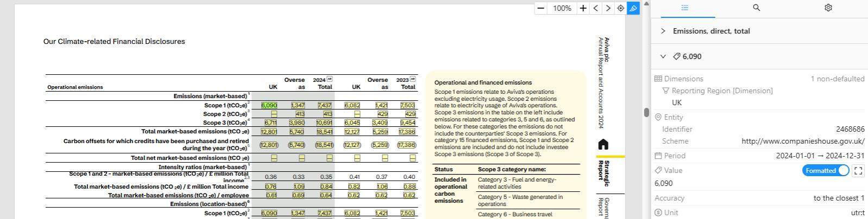Image resolution: width=868 pixels, height=219 pixels.
Task: Click the expand value fullscreen icon
Action: coord(858,171)
